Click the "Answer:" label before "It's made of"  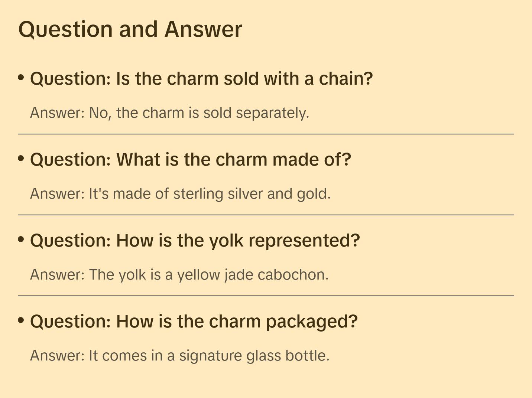point(58,194)
